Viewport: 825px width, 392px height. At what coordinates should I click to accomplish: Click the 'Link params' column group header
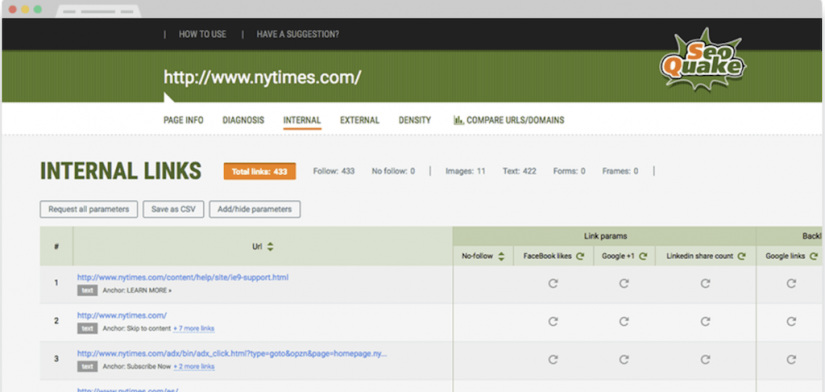pos(605,236)
